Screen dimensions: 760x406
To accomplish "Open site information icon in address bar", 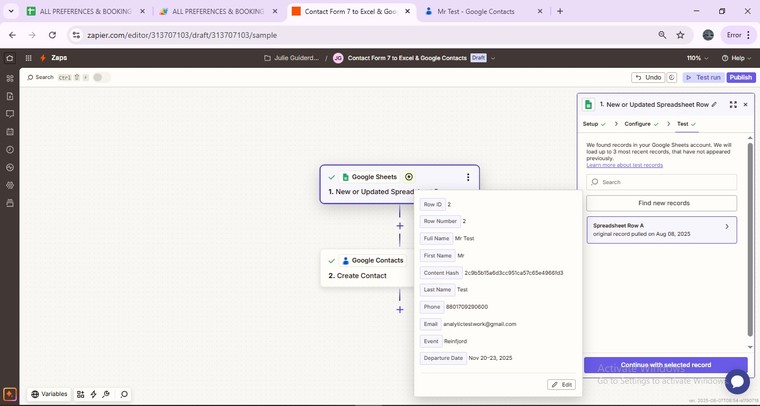I will click(75, 35).
